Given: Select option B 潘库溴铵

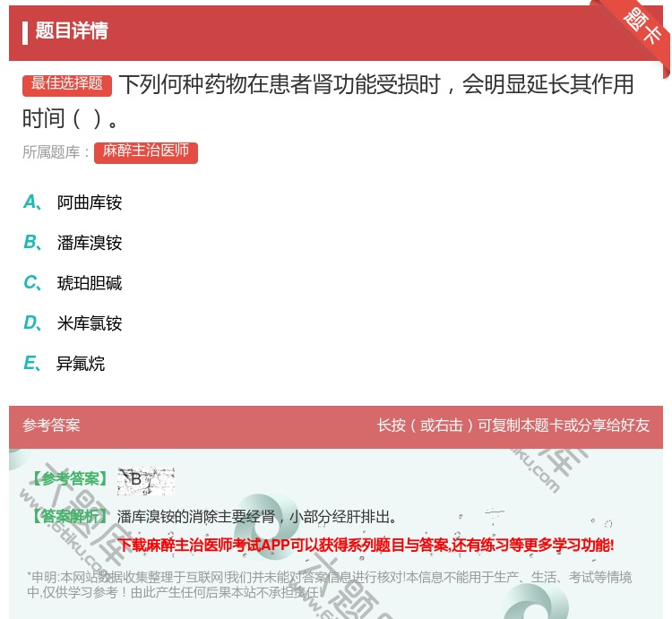Looking at the screenshot, I should pyautogui.click(x=73, y=243).
